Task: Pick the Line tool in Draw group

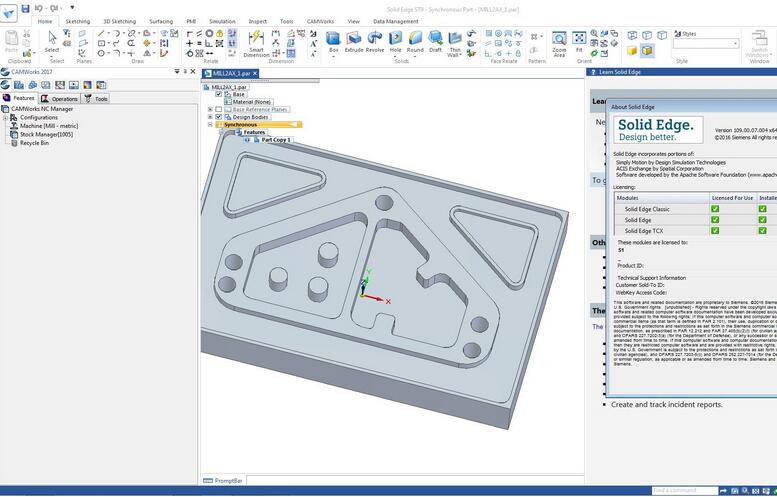Action: point(101,33)
